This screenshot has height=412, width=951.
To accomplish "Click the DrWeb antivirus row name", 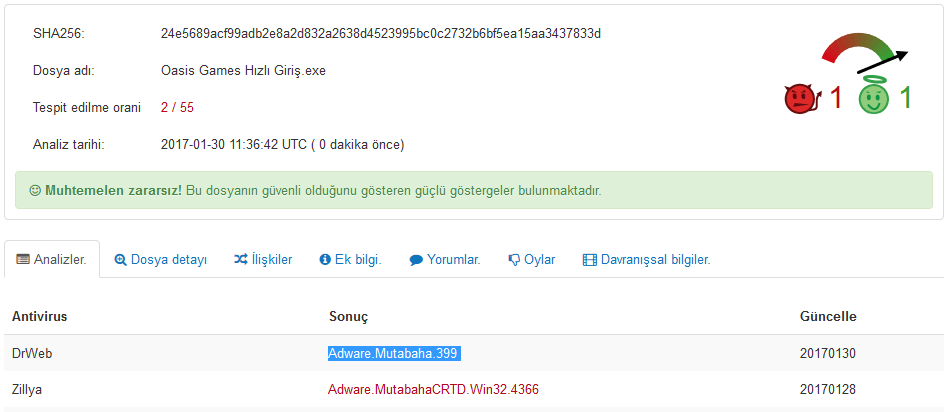I will (x=32, y=354).
